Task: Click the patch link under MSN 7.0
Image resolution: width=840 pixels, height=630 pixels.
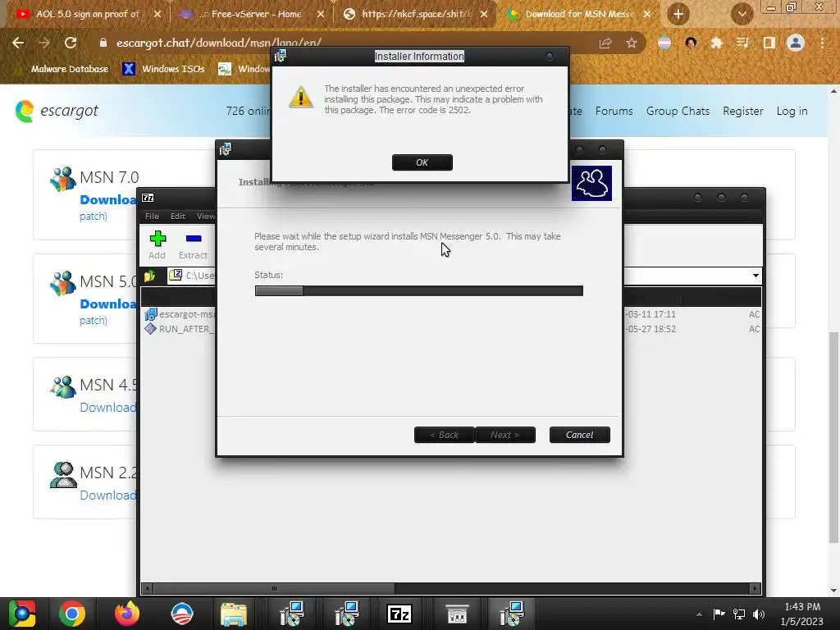Action: [94, 216]
